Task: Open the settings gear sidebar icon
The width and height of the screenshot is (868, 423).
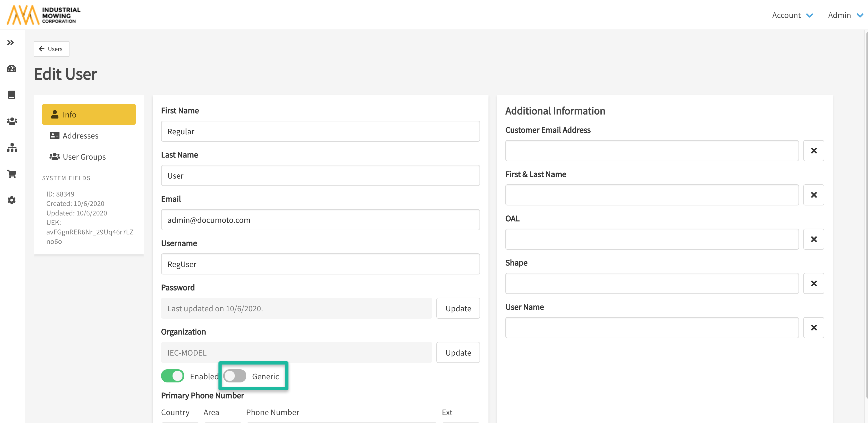Action: (x=12, y=200)
